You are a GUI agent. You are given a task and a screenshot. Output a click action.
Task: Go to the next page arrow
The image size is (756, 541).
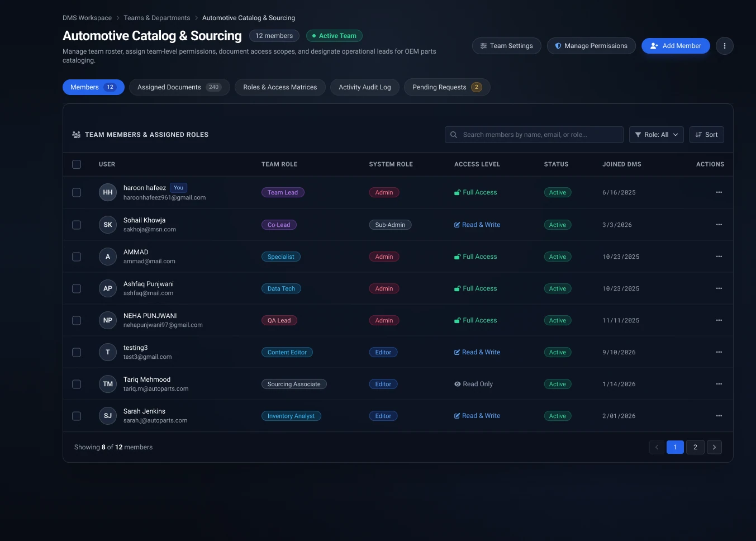click(714, 447)
